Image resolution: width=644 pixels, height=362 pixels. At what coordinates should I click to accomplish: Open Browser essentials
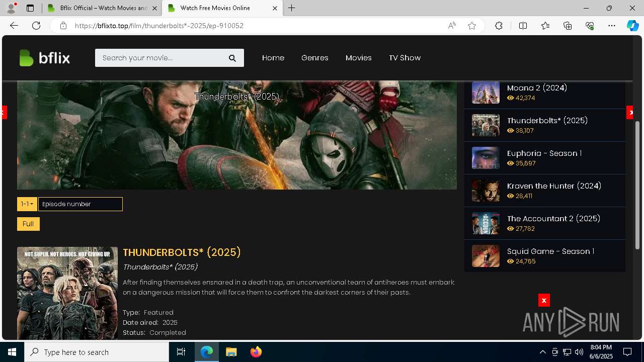click(590, 26)
